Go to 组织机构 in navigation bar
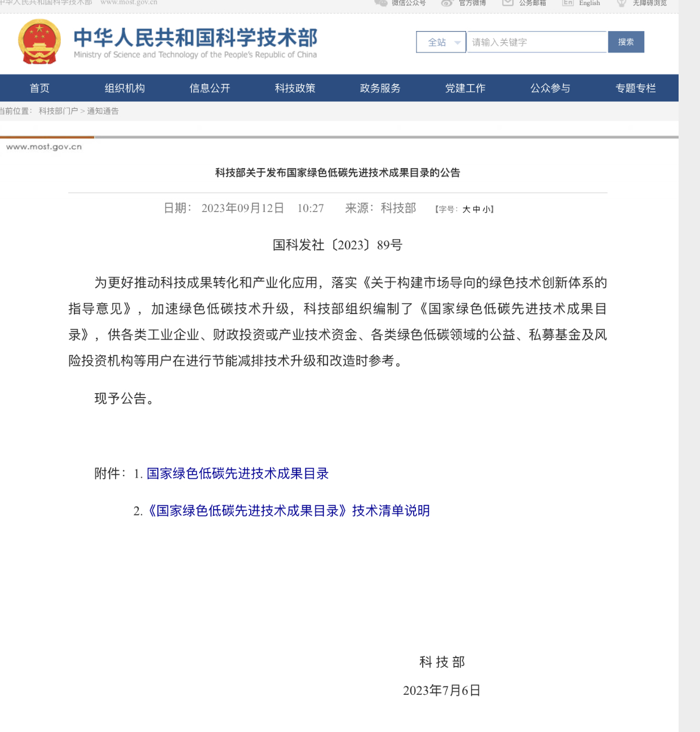Viewport: 700px width, 732px height. (125, 88)
